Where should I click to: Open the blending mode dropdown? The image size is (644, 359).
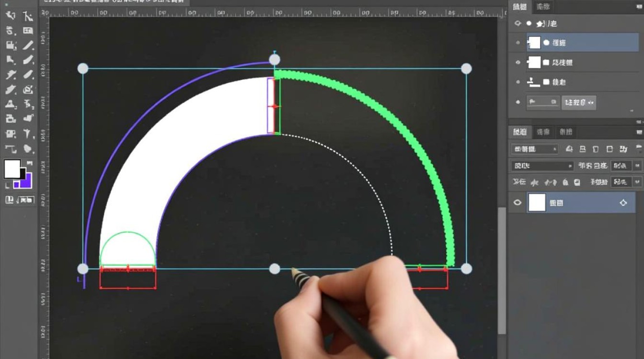[542, 166]
